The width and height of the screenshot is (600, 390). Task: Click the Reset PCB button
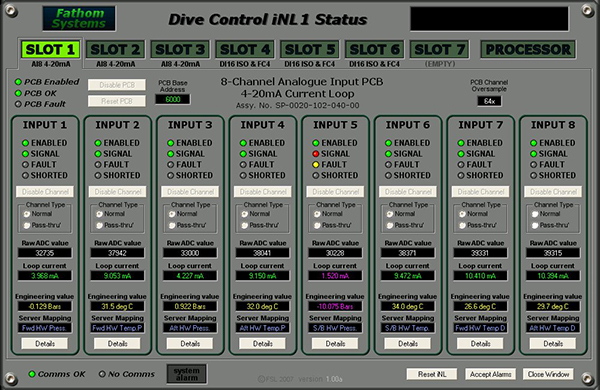coord(117,101)
